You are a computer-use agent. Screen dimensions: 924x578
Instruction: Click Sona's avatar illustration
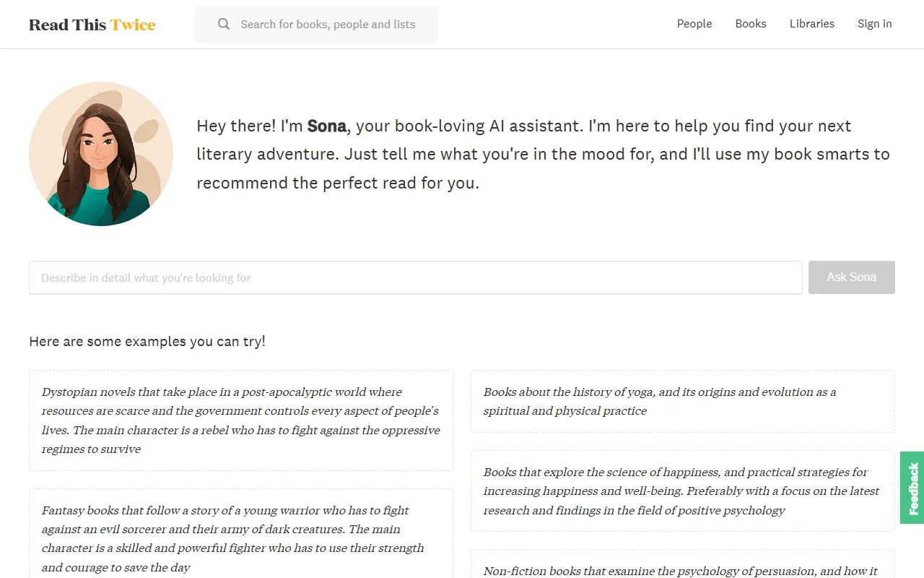coord(101,154)
